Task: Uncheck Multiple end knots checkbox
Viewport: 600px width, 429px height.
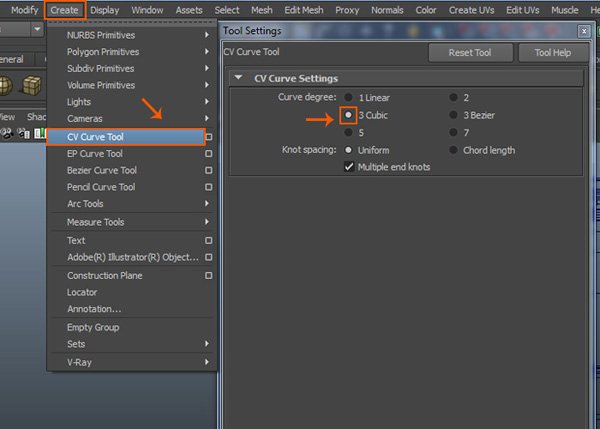Action: 349,167
